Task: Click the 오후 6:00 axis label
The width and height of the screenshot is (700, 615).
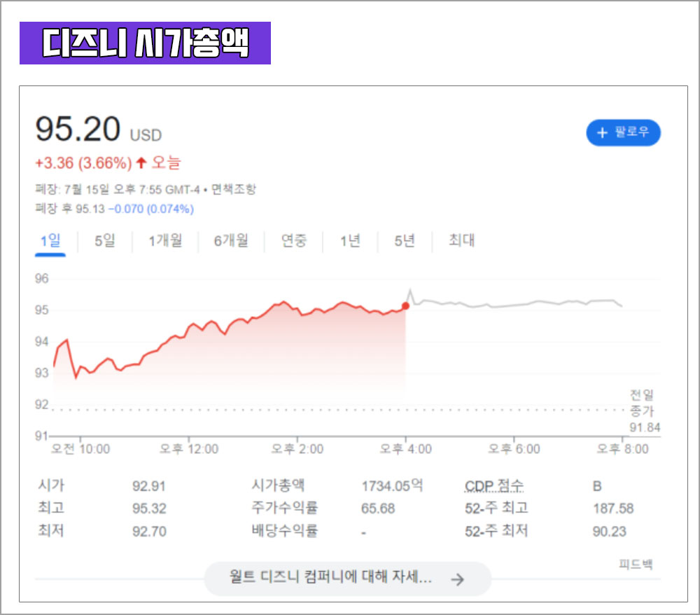Action: 514,449
